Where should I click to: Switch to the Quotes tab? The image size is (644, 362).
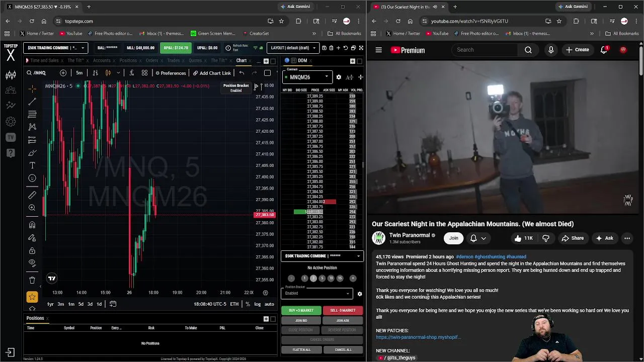pyautogui.click(x=195, y=60)
